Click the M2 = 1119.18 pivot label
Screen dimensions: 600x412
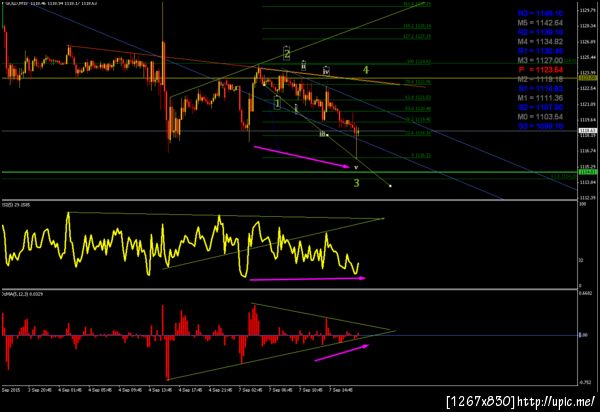(x=540, y=79)
